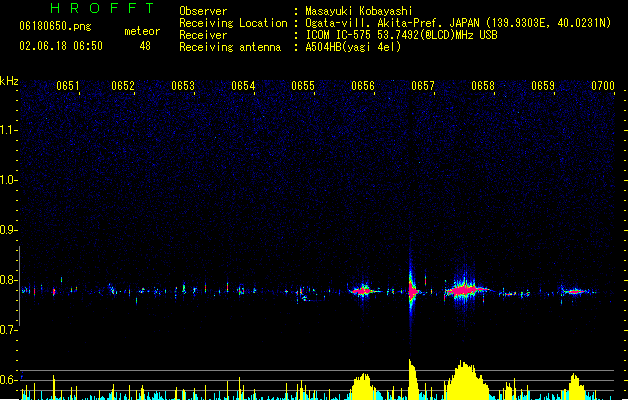Click the meteor echo at 0656

pos(363,290)
